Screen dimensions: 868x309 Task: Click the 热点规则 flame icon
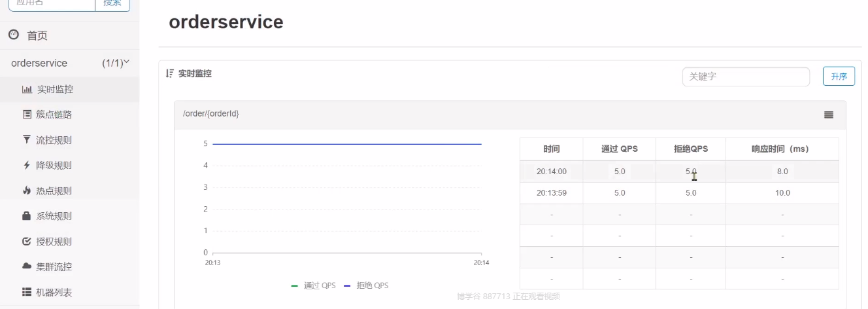(27, 191)
